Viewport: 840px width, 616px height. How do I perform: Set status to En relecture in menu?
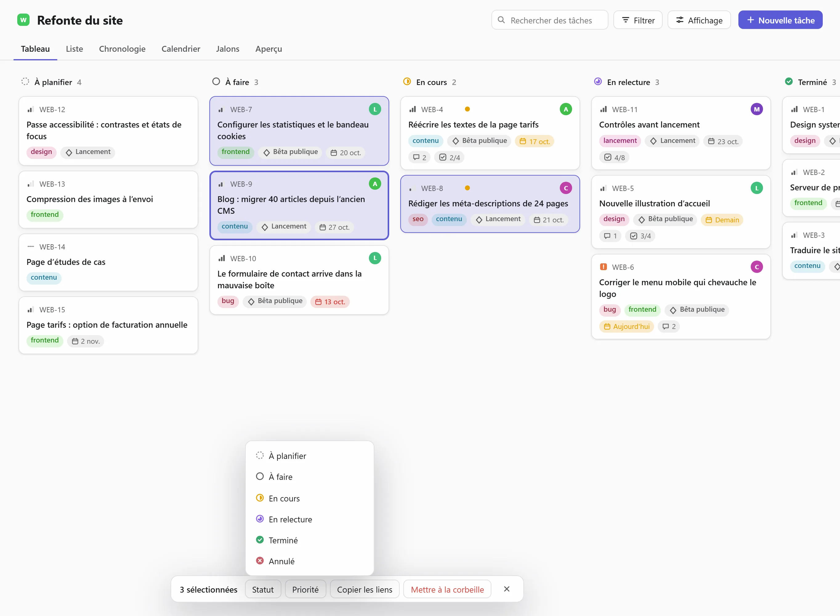pyautogui.click(x=309, y=519)
